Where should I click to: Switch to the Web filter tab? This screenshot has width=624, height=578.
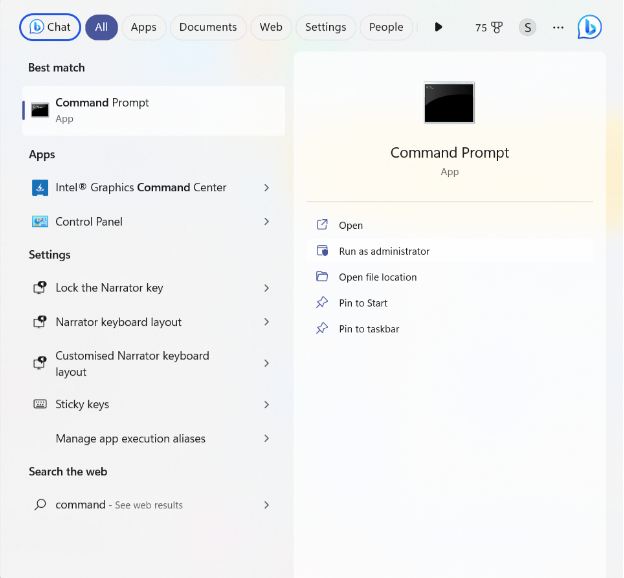click(x=271, y=27)
